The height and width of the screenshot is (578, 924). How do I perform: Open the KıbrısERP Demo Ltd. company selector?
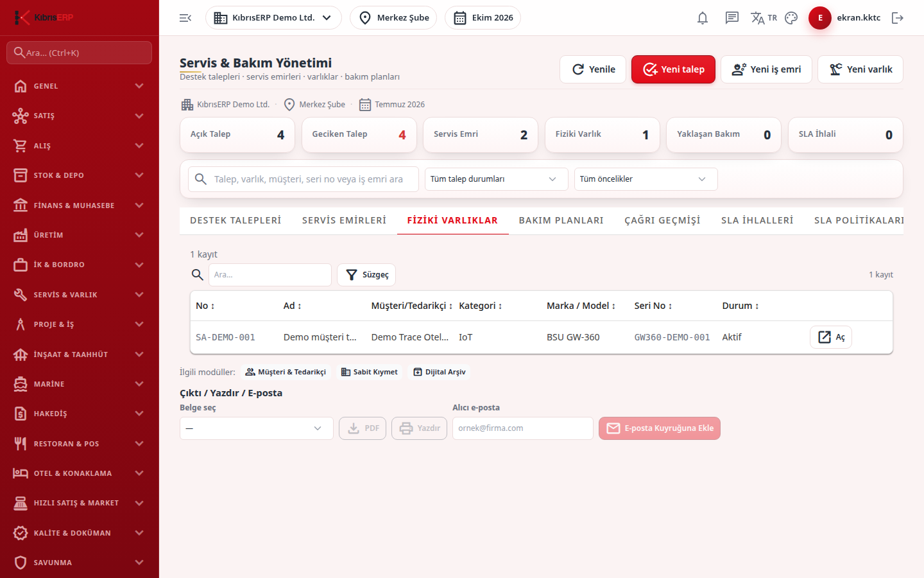coord(273,18)
